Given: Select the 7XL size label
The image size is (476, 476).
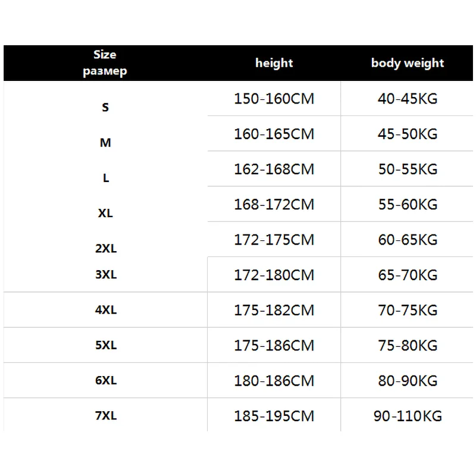Looking at the screenshot, I should click(x=106, y=415).
